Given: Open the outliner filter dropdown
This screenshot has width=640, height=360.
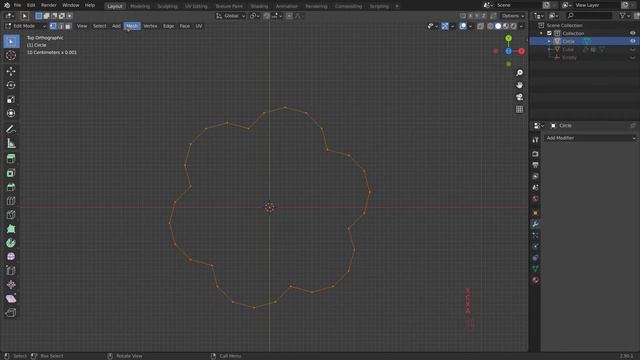Looking at the screenshot, I should 624,16.
